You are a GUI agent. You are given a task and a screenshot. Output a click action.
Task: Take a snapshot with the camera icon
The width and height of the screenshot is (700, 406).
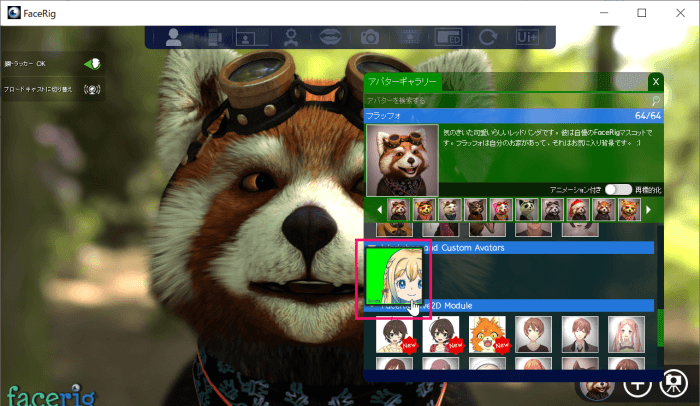point(370,37)
